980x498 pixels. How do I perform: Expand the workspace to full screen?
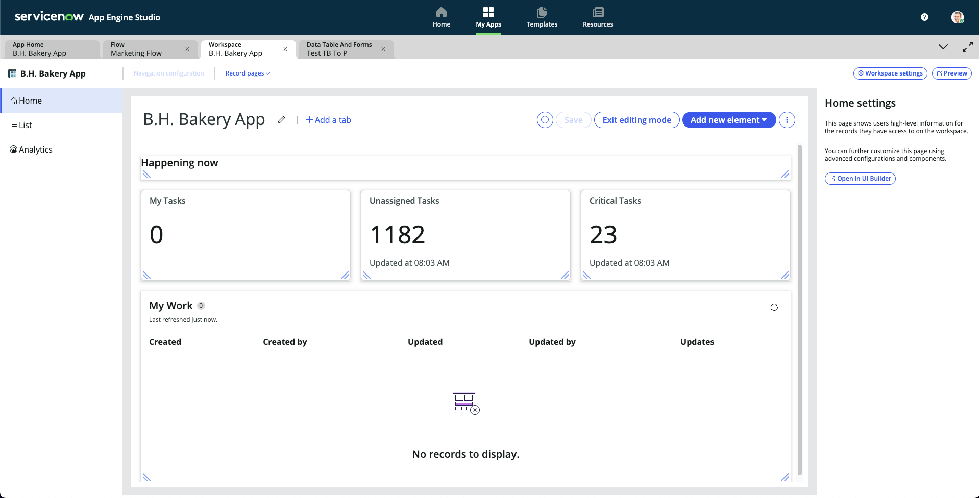(967, 47)
